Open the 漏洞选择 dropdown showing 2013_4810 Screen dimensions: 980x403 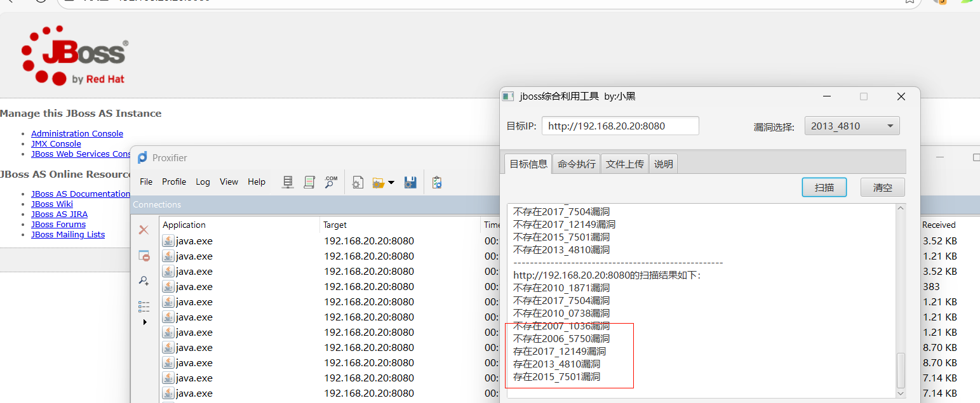[x=852, y=126]
